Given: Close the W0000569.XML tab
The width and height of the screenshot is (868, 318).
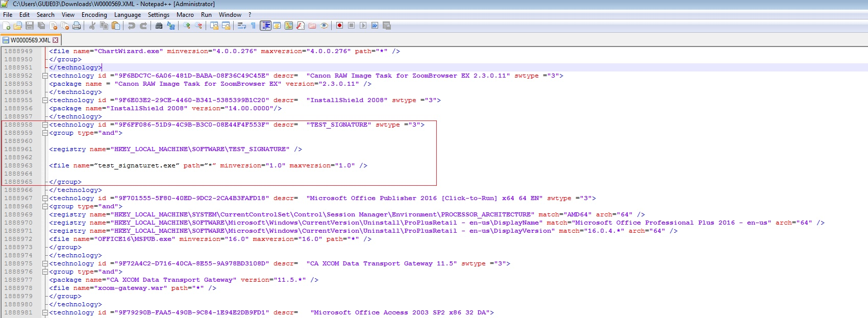Looking at the screenshot, I should [56, 40].
